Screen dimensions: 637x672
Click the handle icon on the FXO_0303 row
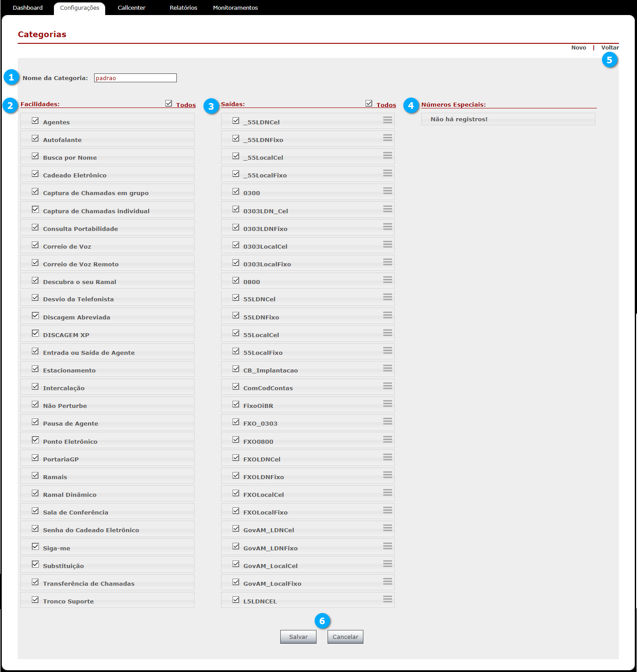point(388,421)
